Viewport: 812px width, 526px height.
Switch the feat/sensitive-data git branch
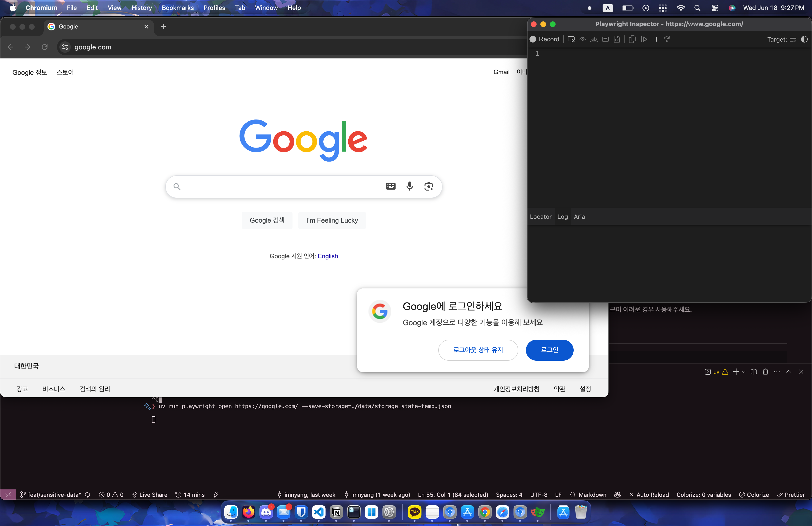pos(51,495)
